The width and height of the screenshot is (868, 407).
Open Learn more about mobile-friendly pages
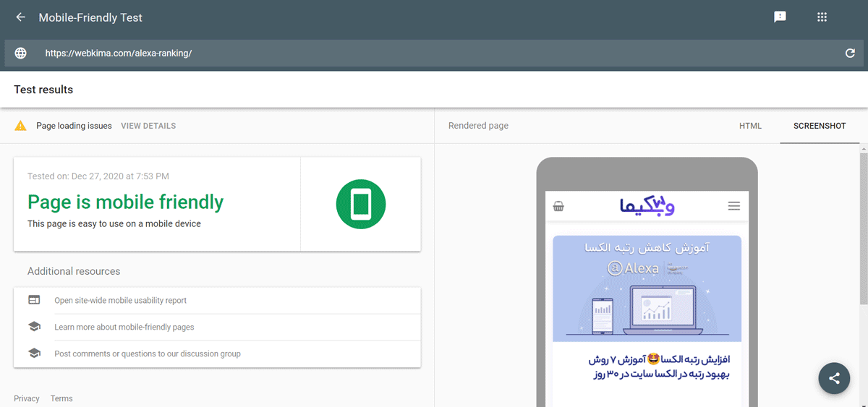(124, 327)
